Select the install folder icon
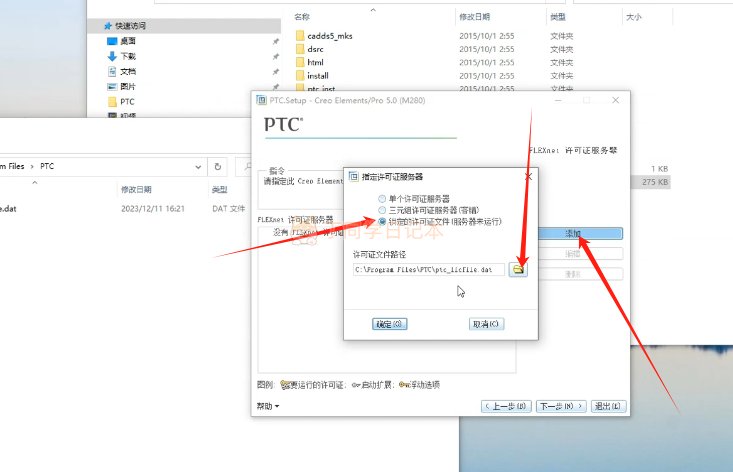 coord(300,76)
